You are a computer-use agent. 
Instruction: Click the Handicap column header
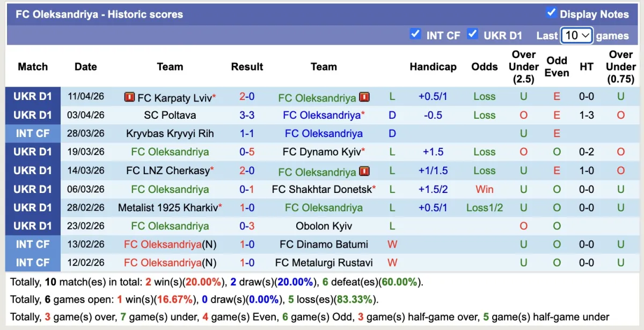tap(433, 67)
